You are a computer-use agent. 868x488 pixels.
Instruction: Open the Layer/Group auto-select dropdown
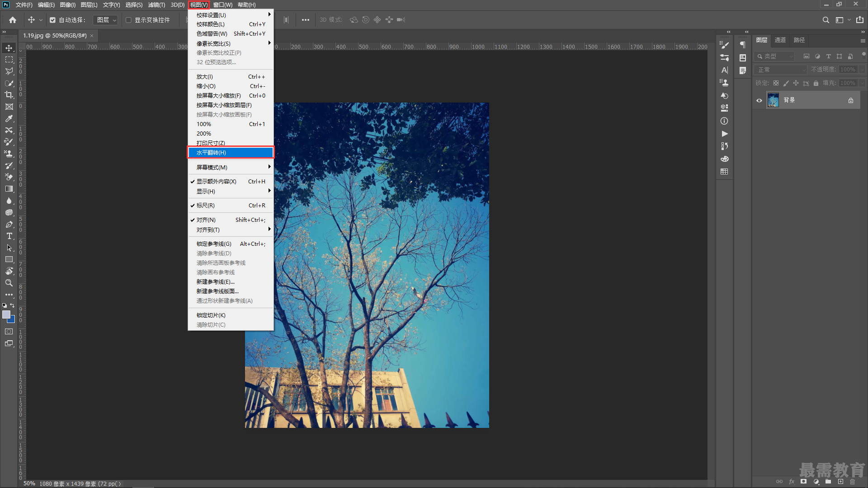[x=106, y=20]
